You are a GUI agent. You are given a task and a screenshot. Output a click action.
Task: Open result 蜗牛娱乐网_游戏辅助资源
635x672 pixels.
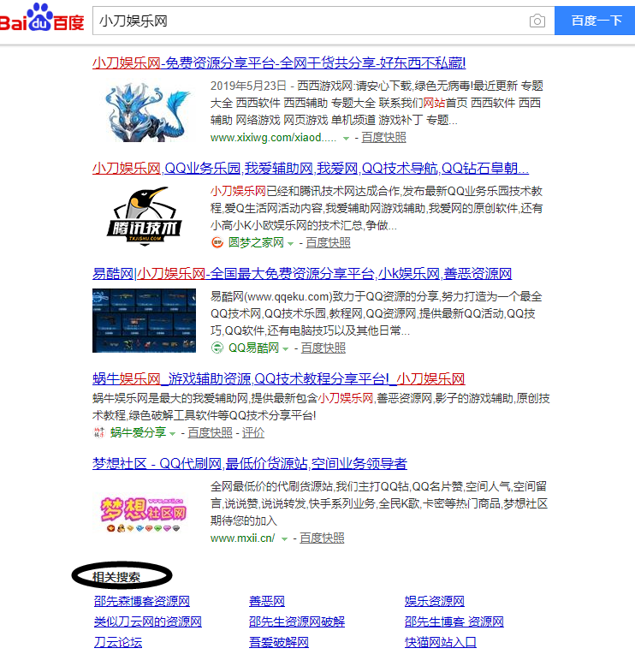click(278, 379)
